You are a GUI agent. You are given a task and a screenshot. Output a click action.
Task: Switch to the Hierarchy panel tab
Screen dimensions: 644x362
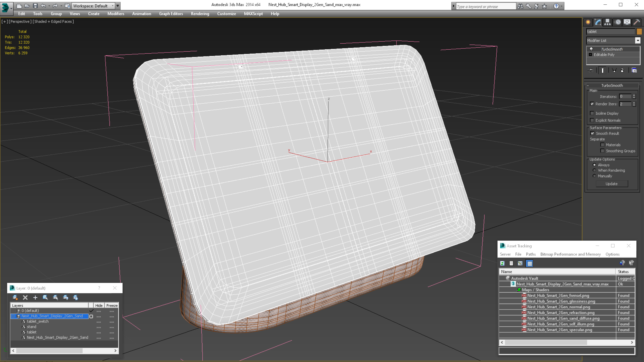click(x=608, y=22)
